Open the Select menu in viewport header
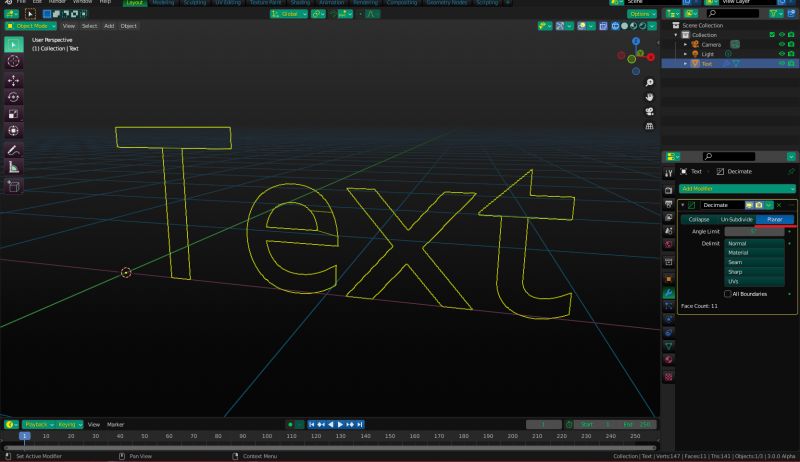Viewport: 800px width, 462px height. [x=89, y=26]
